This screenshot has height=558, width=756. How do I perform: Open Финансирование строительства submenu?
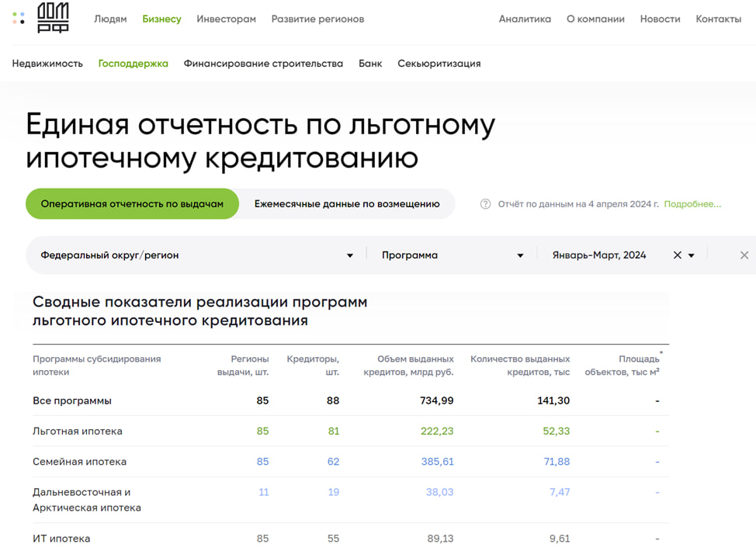coord(263,63)
